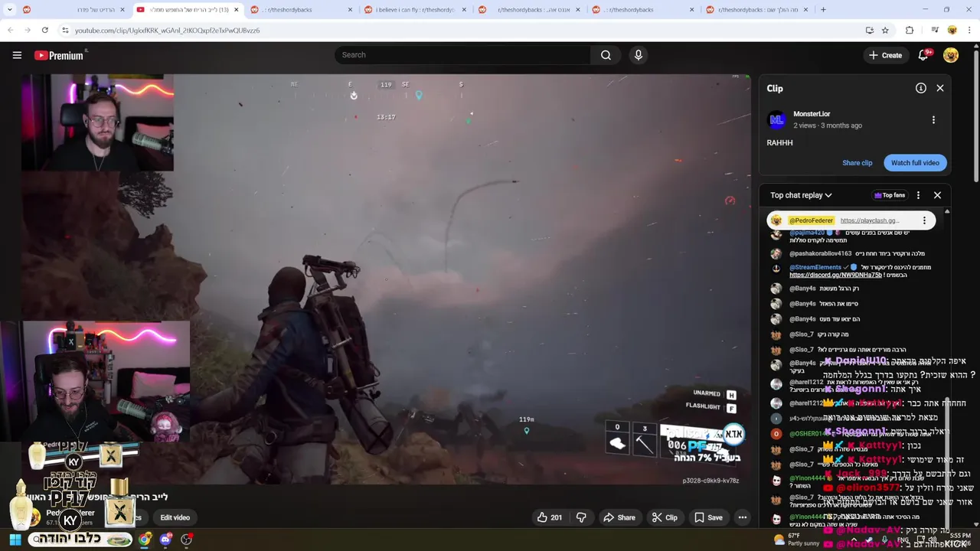Open the account avatar menu
Screen dimensions: 980x551
pos(951,55)
